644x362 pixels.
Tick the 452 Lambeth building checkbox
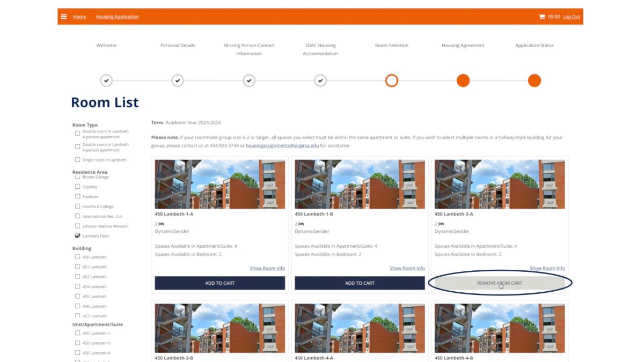[78, 277]
